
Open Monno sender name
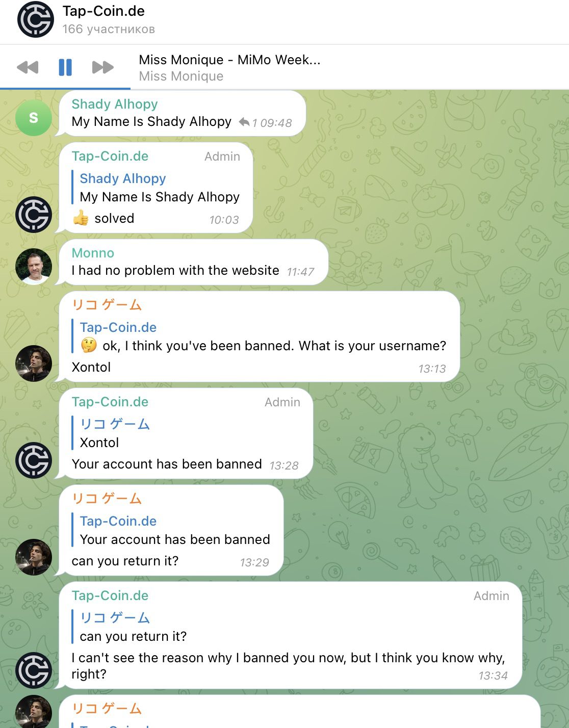point(93,253)
